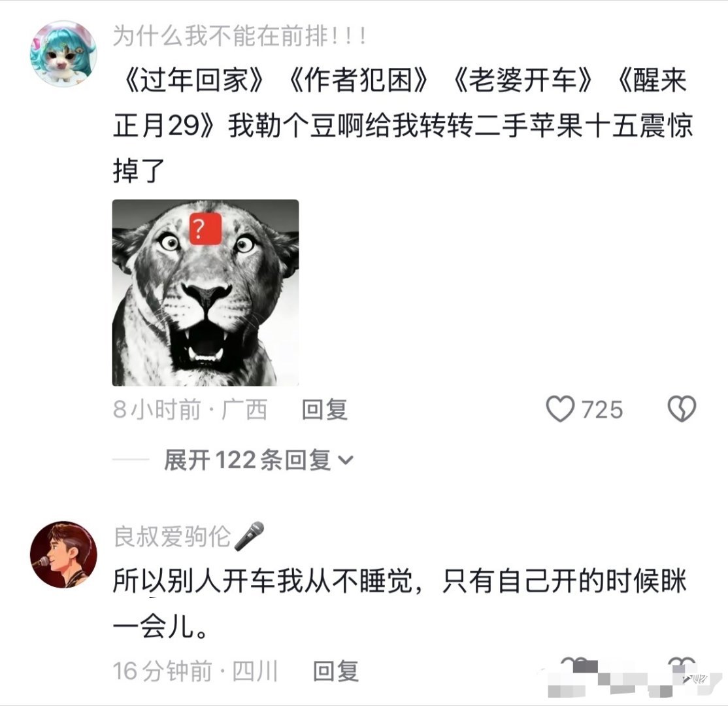The height and width of the screenshot is (706, 728).
Task: Like the comment with 725 likes
Action: pyautogui.click(x=560, y=409)
